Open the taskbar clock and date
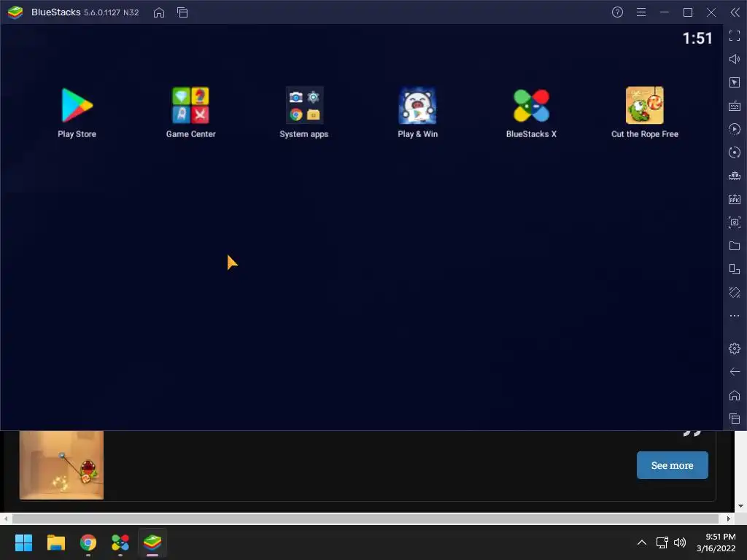This screenshot has width=747, height=560. (716, 542)
